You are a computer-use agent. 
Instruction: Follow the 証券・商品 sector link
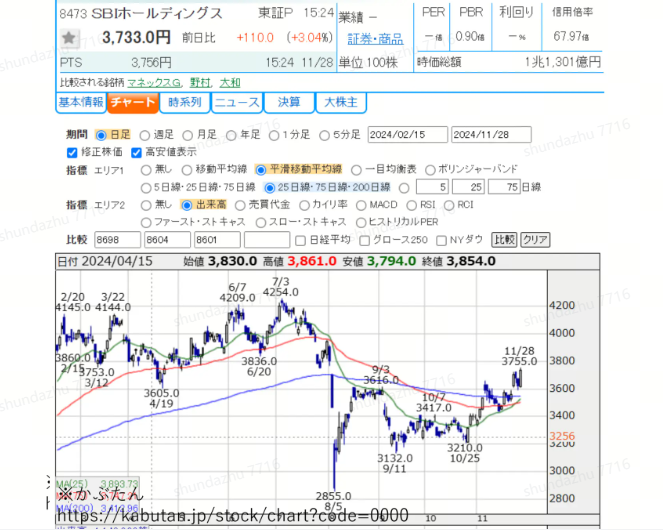375,39
